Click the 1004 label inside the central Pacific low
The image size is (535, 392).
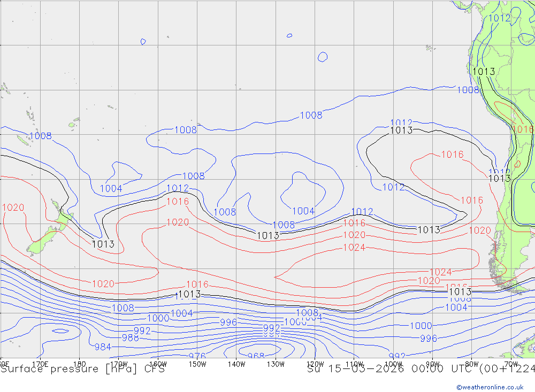[x=303, y=211]
